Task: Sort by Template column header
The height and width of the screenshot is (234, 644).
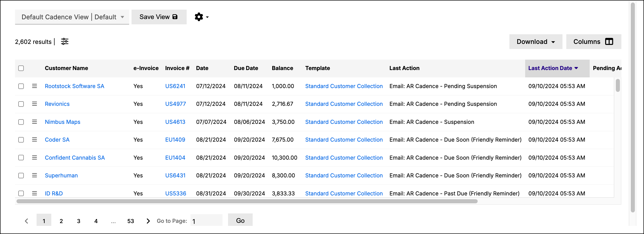Action: (318, 68)
